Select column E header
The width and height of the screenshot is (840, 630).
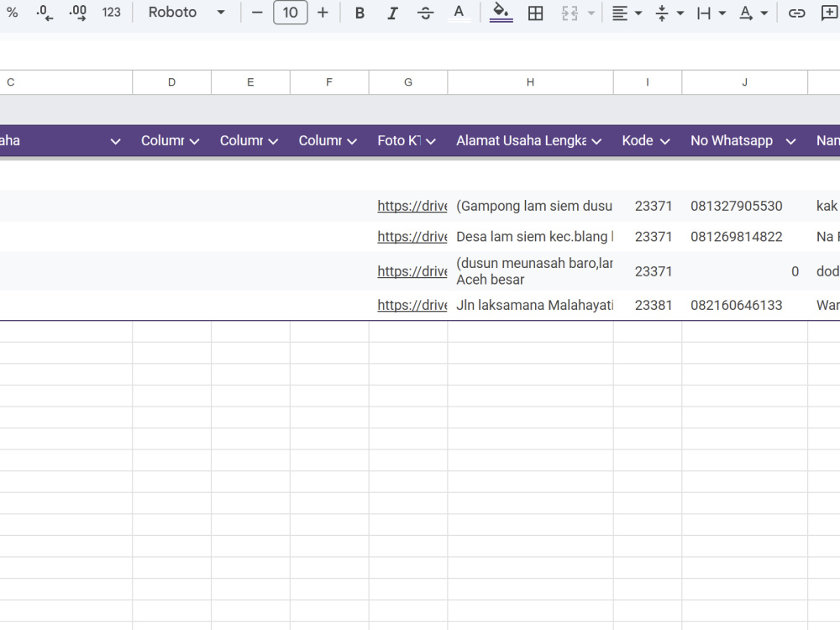pyautogui.click(x=250, y=82)
